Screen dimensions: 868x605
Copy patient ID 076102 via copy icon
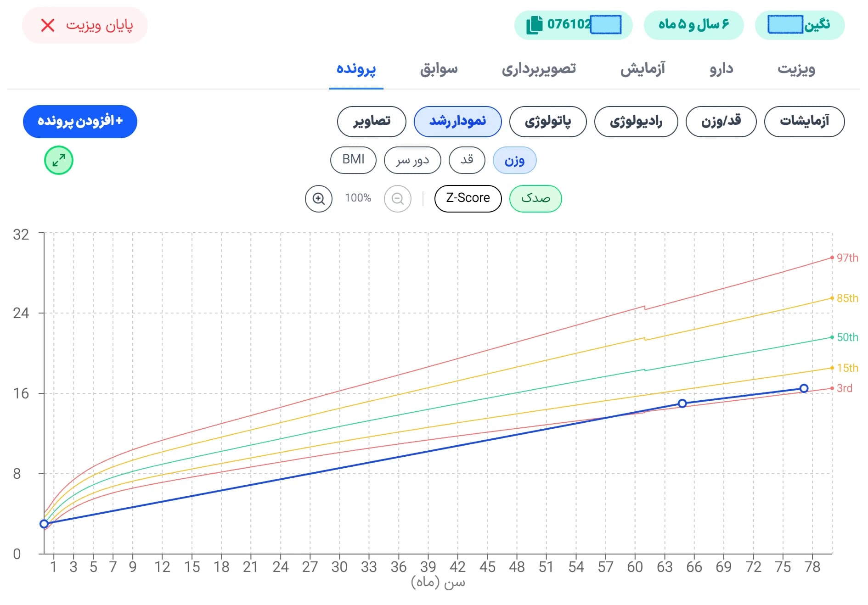pos(534,25)
